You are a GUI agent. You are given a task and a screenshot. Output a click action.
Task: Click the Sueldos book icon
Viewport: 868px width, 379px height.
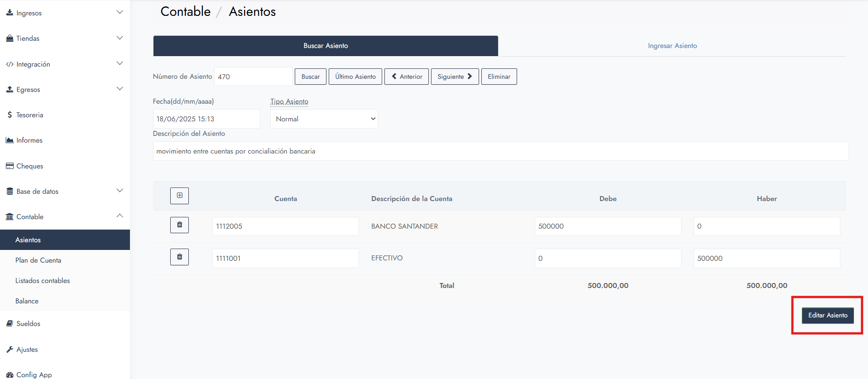10,324
